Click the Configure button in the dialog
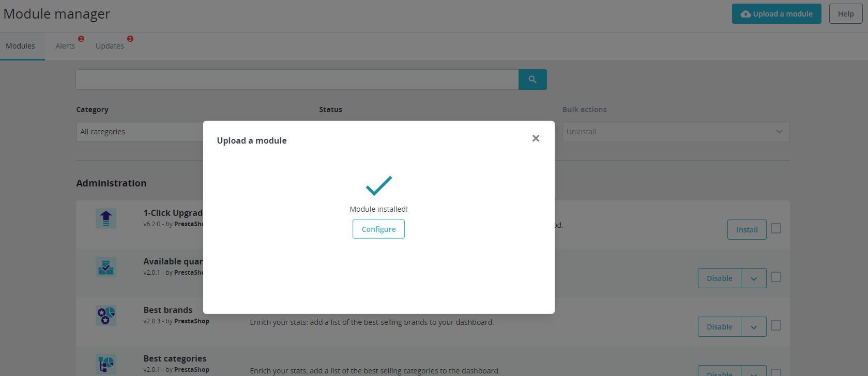This screenshot has width=868, height=376. 378,229
